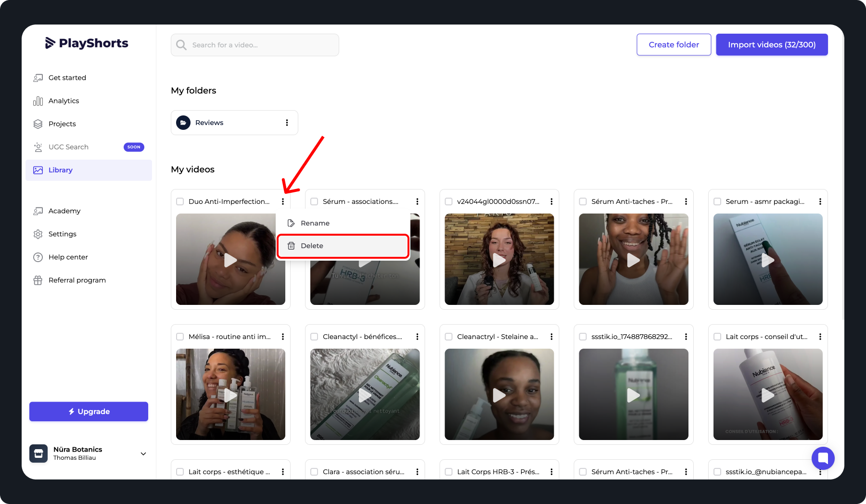Viewport: 866px width, 504px height.
Task: Click the Library image icon
Action: [38, 170]
